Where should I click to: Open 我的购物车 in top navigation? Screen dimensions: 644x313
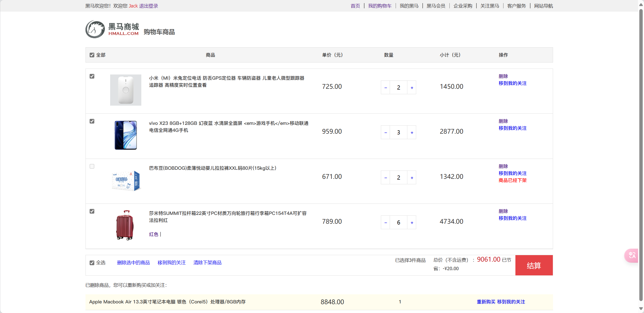click(x=380, y=6)
